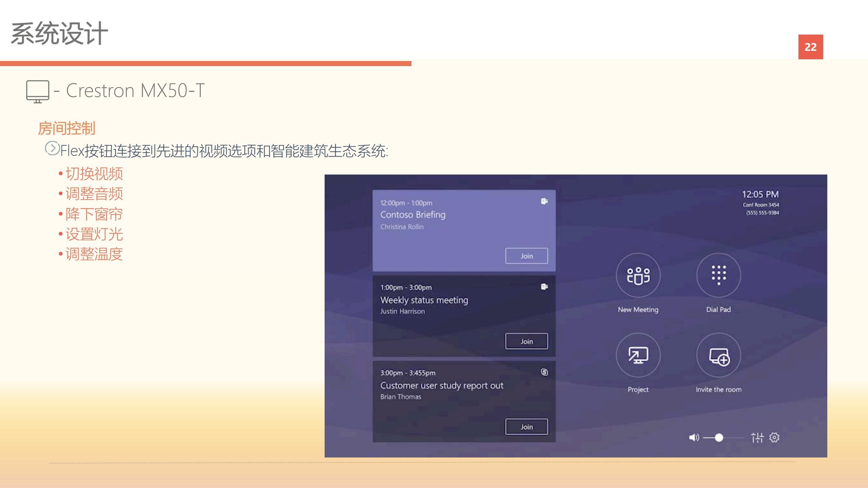This screenshot has height=488, width=868.
Task: Select Customer user study report out title
Action: click(442, 386)
